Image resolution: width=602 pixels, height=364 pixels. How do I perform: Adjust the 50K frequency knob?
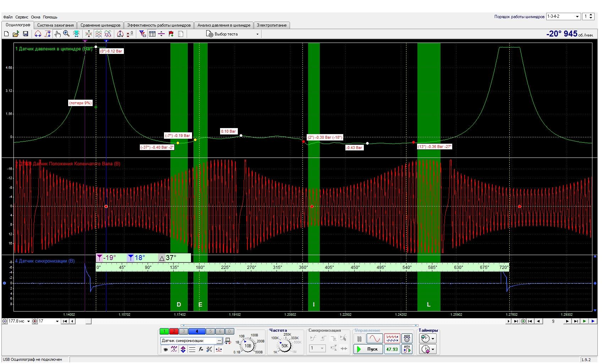pos(285,346)
